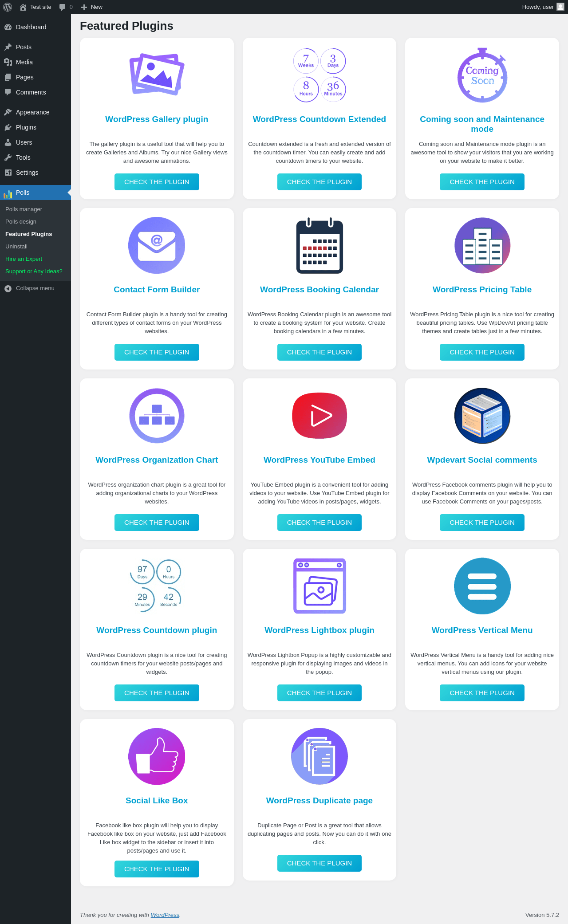
Task: Click the Plugins plug icon
Action: (8, 127)
